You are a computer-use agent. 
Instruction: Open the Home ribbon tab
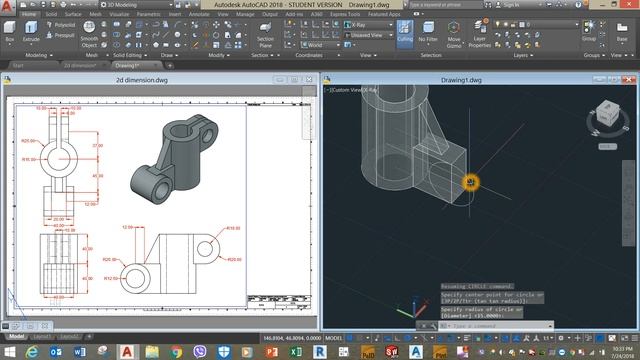29,14
